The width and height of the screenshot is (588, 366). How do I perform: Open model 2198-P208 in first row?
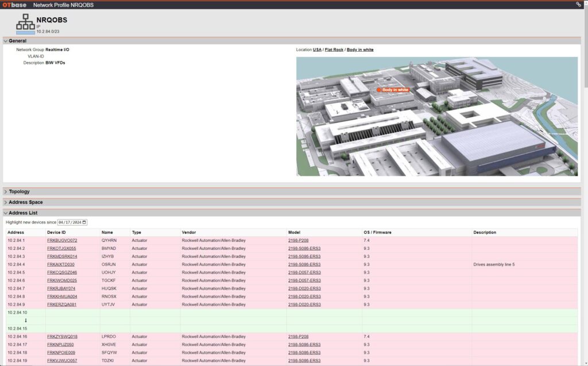(x=298, y=240)
